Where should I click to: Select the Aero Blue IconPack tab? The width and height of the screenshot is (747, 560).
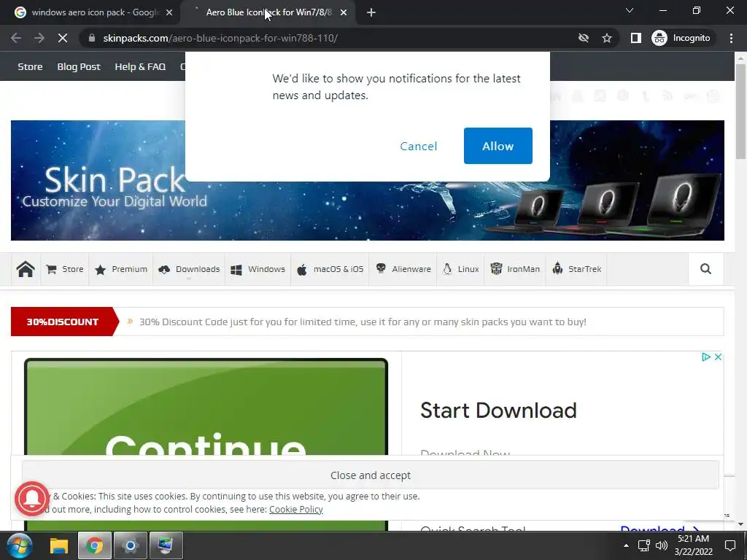pyautogui.click(x=268, y=12)
